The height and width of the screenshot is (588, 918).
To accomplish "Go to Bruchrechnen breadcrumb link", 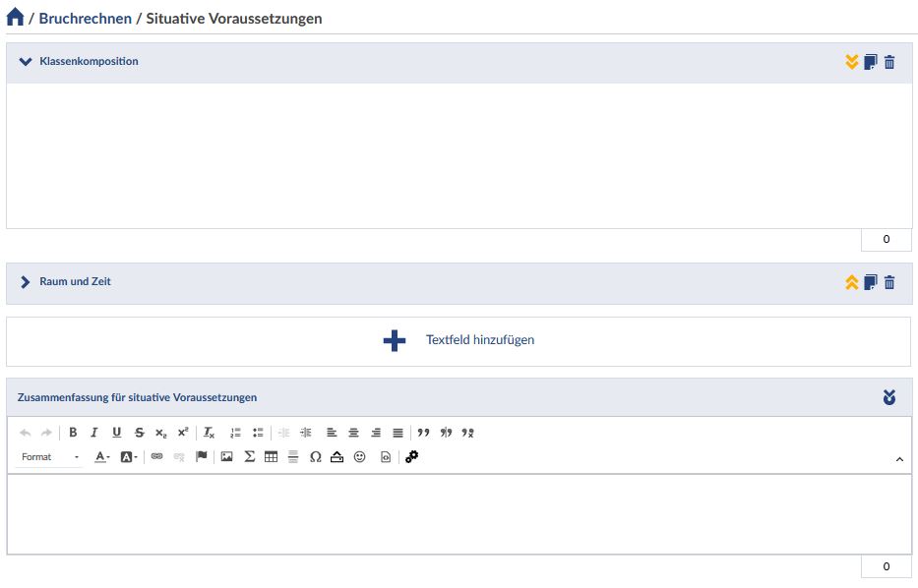I will [85, 19].
